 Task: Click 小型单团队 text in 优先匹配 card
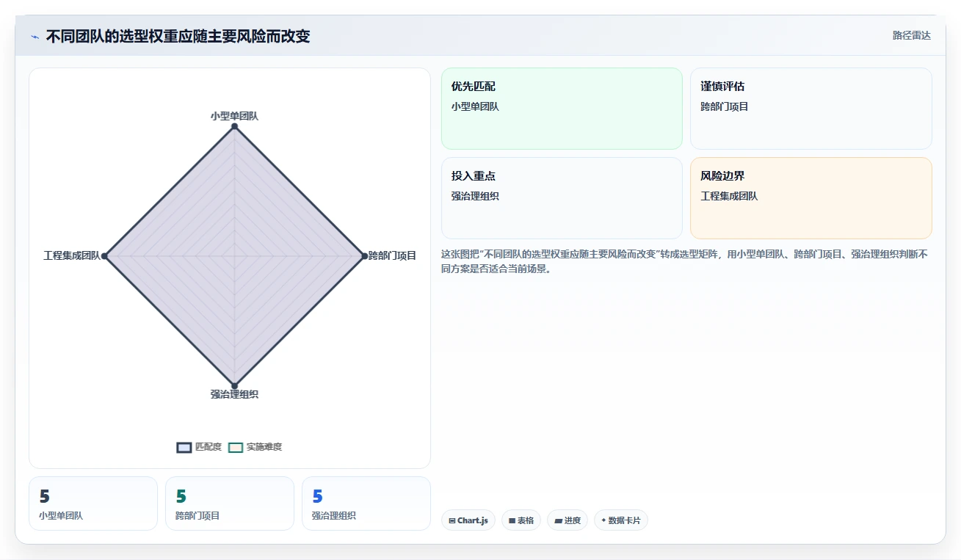[x=475, y=106]
